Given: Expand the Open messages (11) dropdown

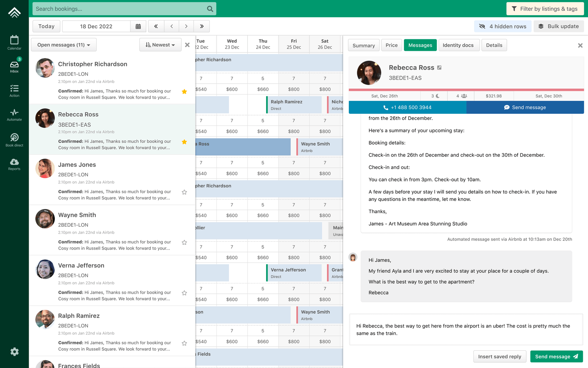Looking at the screenshot, I should coord(64,45).
